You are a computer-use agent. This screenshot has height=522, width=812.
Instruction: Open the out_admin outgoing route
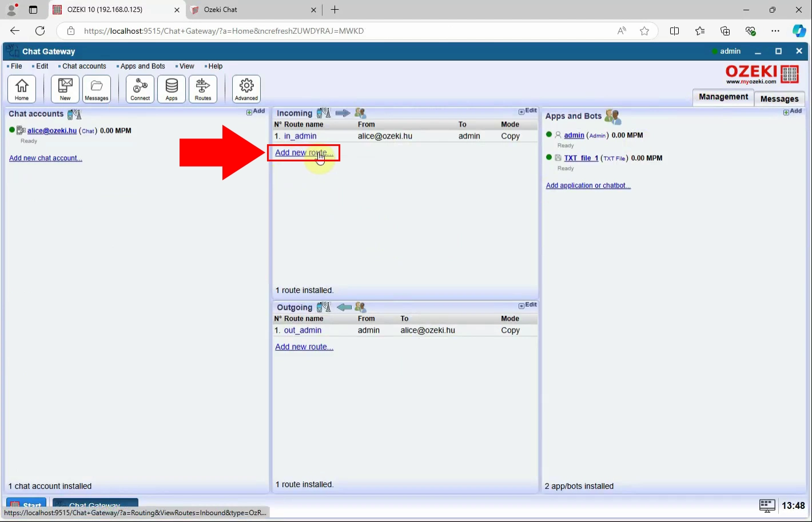pos(302,330)
